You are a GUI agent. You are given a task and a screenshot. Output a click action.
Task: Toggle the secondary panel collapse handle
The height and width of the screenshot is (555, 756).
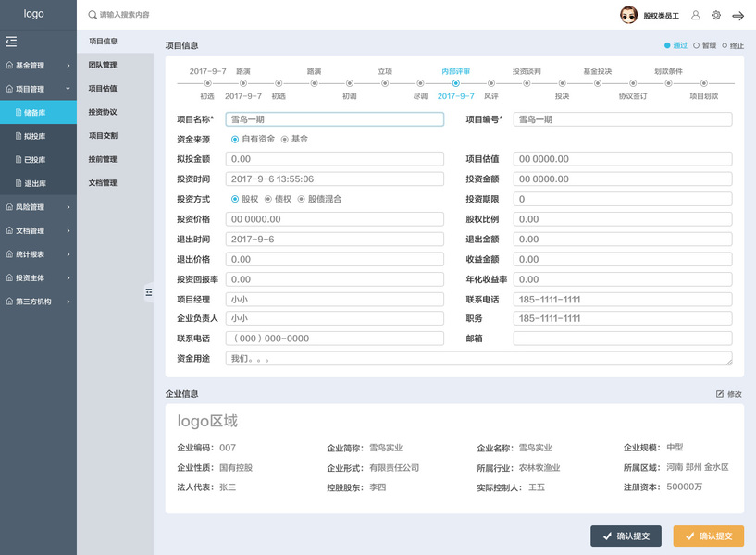[x=148, y=292]
